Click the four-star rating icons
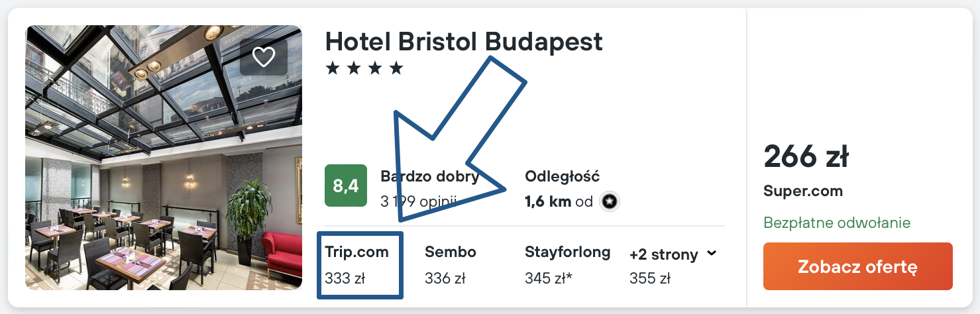This screenshot has width=980, height=314. tap(364, 68)
